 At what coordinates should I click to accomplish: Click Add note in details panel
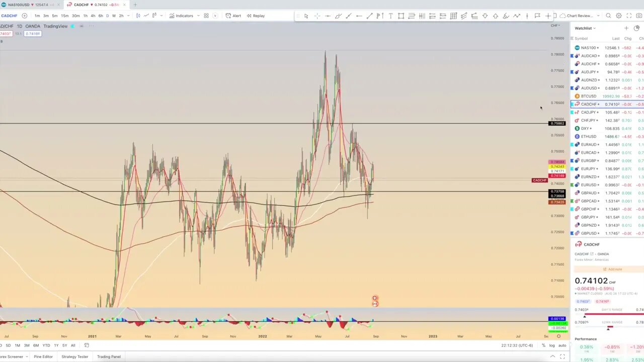point(612,269)
